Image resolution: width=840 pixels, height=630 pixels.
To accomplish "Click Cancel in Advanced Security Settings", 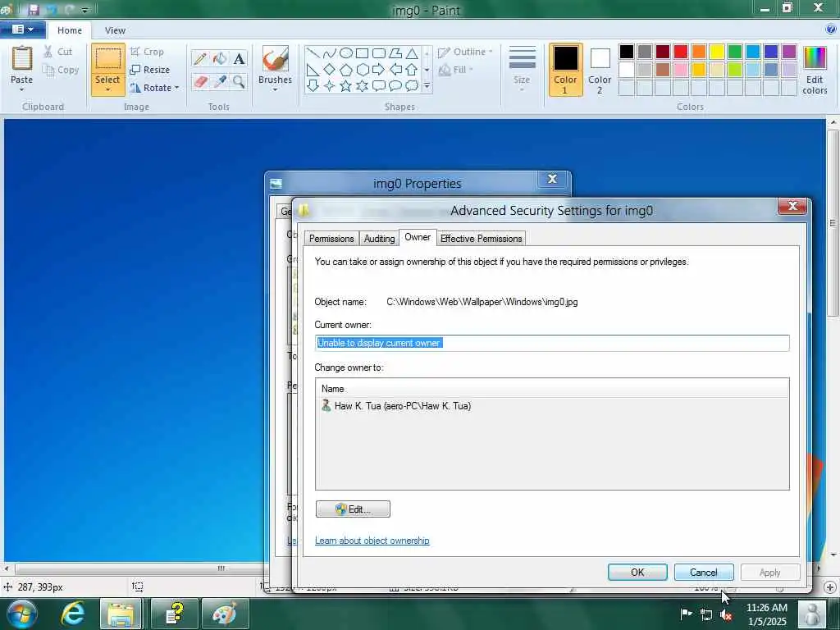I will [703, 572].
